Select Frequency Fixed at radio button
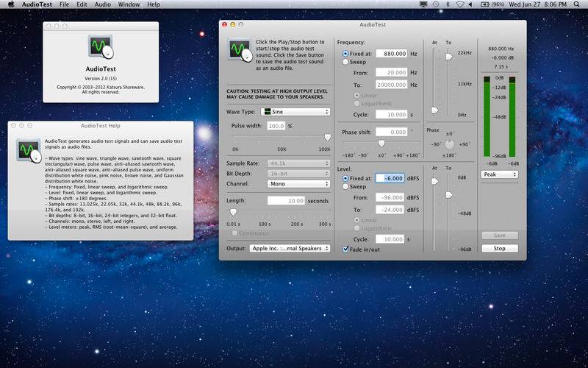The width and height of the screenshot is (588, 368). 345,54
